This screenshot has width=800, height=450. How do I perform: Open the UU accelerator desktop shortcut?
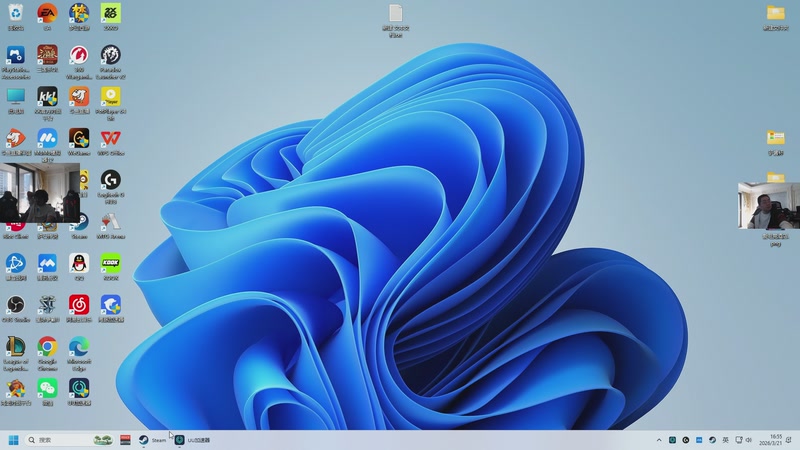79,392
